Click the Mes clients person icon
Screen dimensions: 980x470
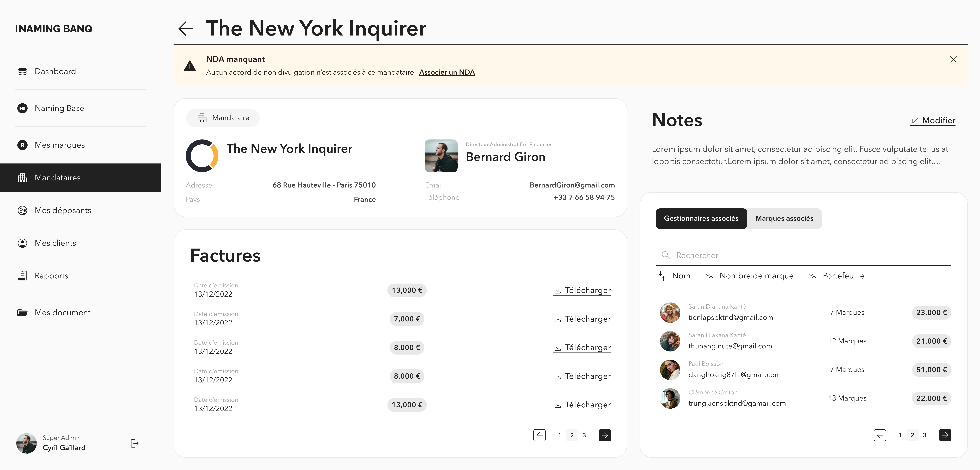pyautogui.click(x=22, y=243)
